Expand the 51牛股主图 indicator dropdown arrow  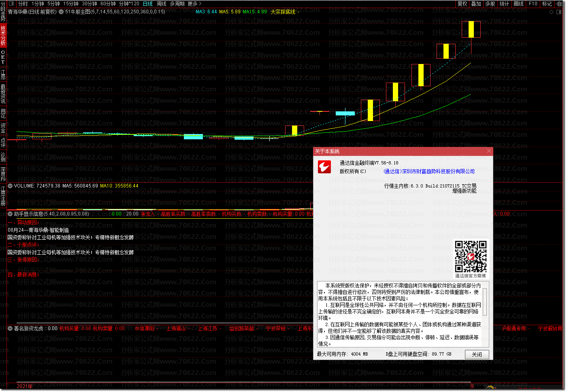[x=61, y=12]
